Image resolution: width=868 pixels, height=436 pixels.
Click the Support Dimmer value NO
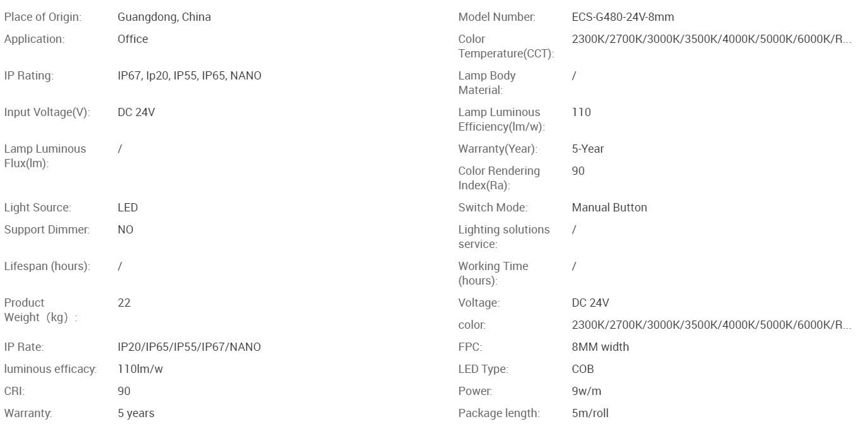[126, 230]
